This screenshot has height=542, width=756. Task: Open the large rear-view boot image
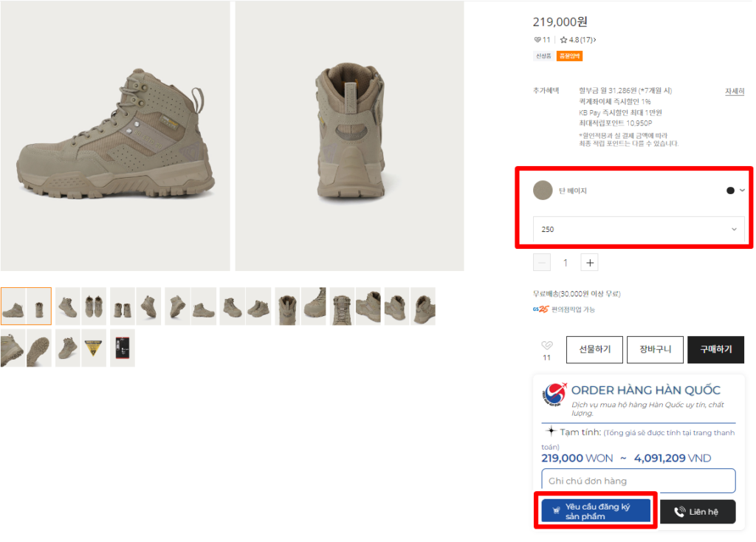tap(349, 136)
